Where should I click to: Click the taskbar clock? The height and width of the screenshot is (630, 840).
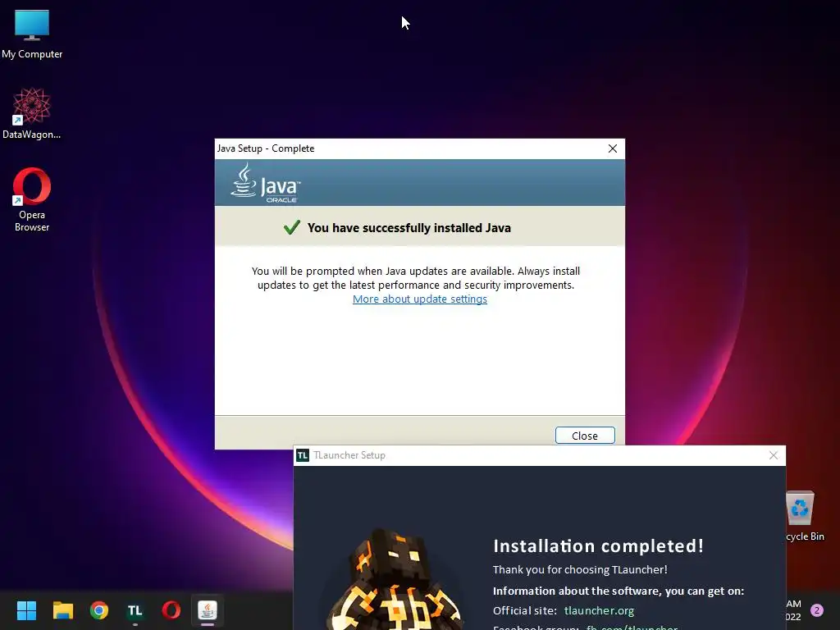[793, 610]
